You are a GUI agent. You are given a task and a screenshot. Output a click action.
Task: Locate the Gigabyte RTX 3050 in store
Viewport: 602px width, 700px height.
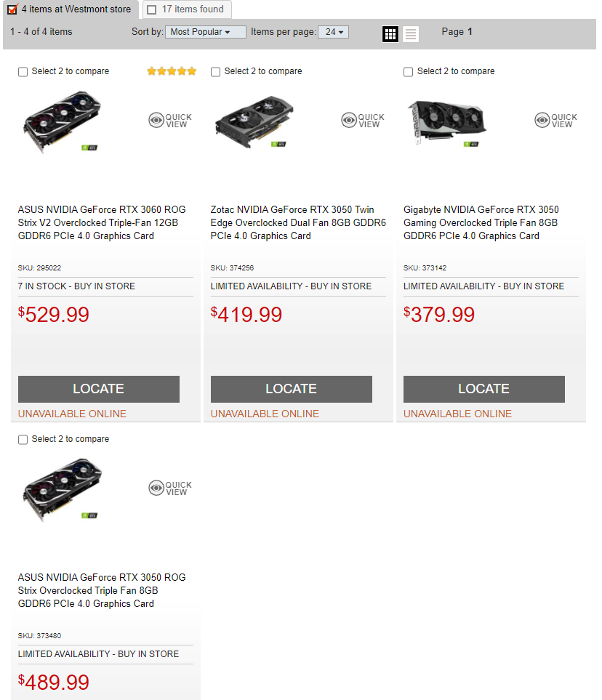coord(484,389)
